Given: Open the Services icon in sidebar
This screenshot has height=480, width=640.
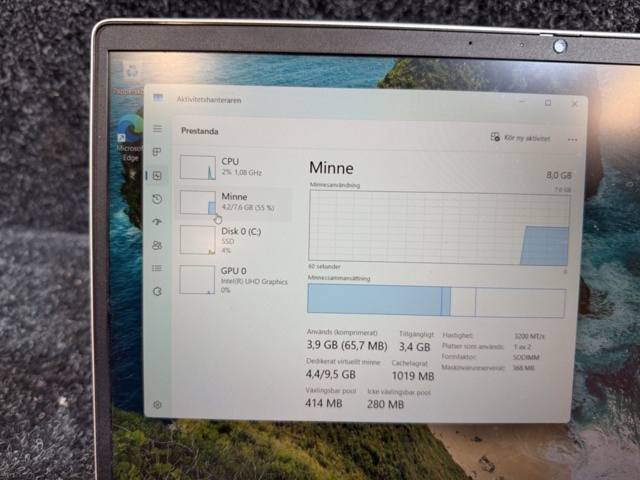Looking at the screenshot, I should coord(157,291).
